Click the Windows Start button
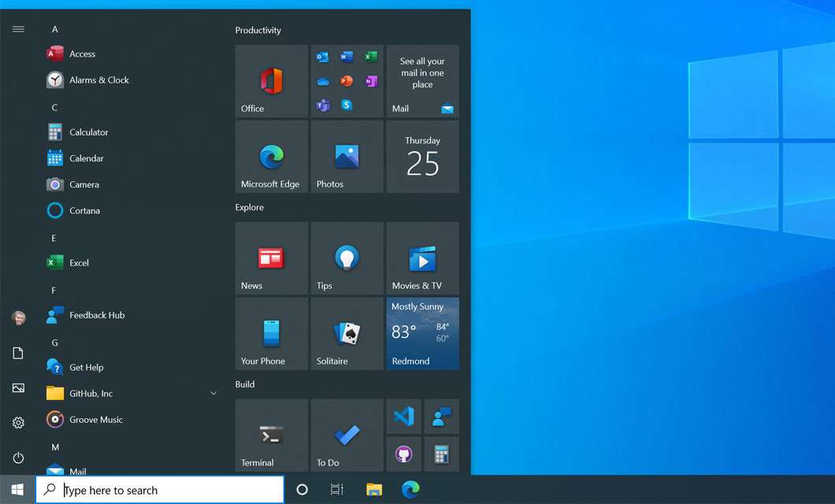Viewport: 835px width, 504px height. click(17, 490)
